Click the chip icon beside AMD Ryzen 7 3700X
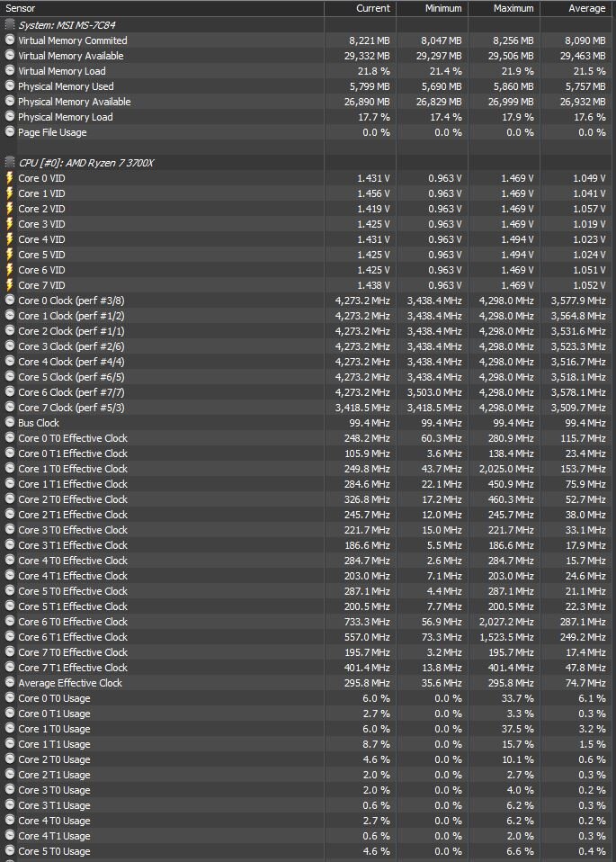616x862 pixels. (x=9, y=163)
